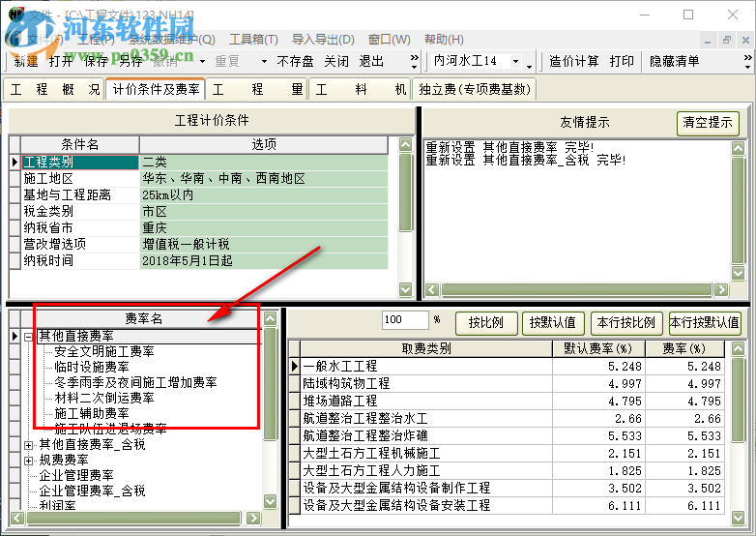Click the percentage input field showing 100

coord(405,320)
